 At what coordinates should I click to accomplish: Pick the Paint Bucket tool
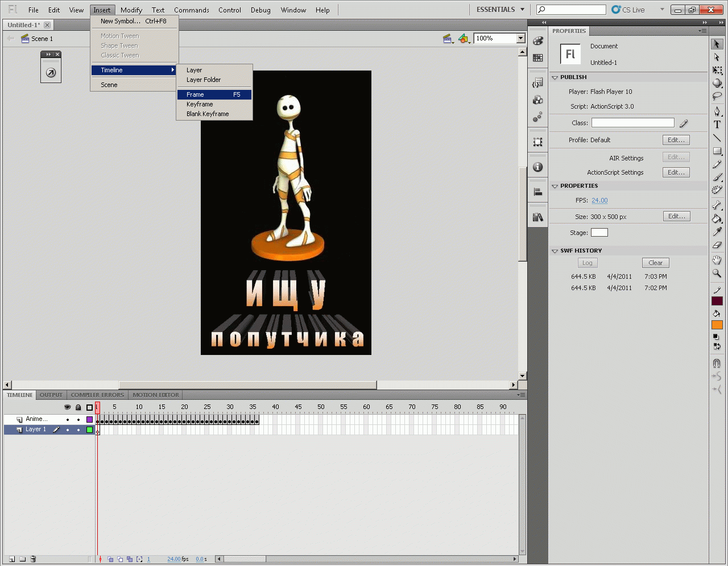tap(717, 218)
